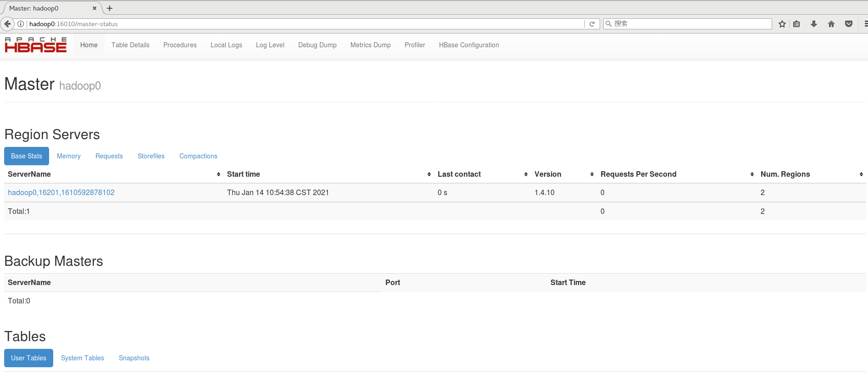Open the site information icon

coord(21,24)
